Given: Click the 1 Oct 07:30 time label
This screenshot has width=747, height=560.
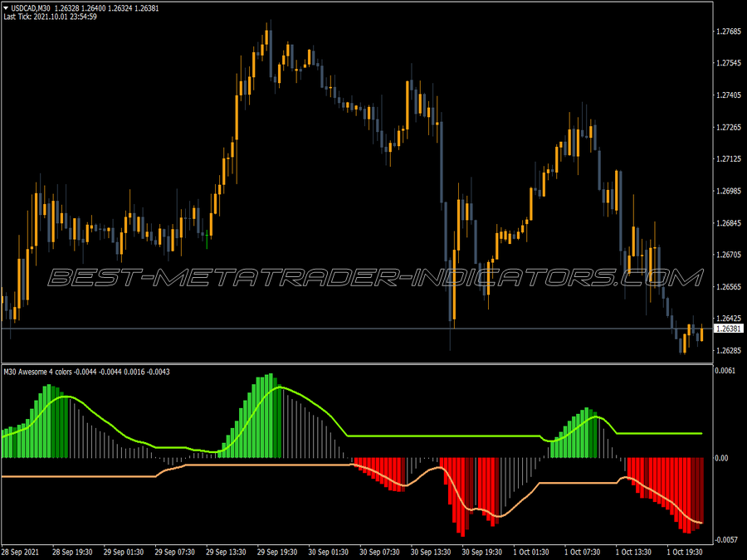Looking at the screenshot, I should click(582, 552).
